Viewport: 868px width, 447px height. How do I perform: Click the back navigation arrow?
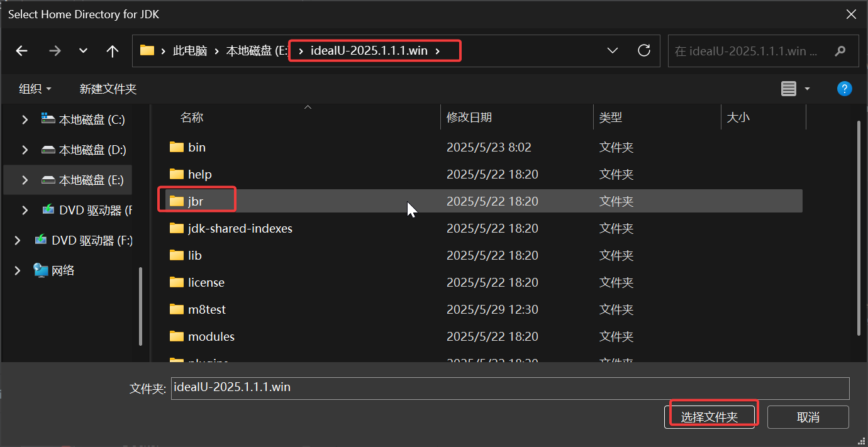[x=21, y=51]
